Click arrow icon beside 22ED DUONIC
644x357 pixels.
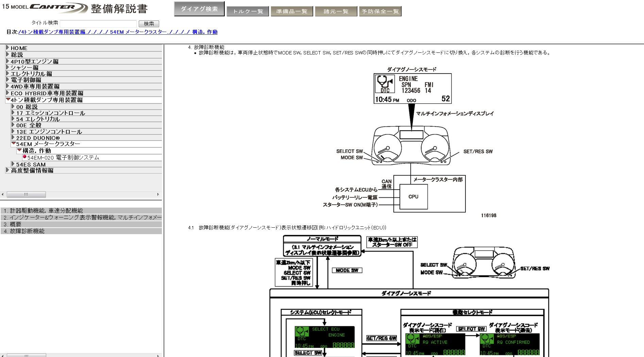point(13,137)
